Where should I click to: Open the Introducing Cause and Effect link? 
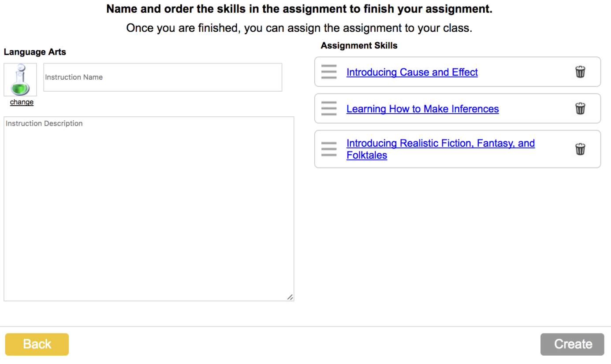[412, 72]
